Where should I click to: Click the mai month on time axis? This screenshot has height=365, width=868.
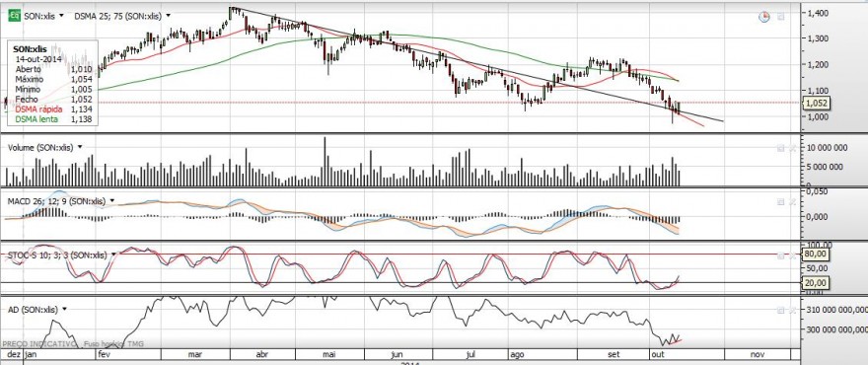[329, 354]
